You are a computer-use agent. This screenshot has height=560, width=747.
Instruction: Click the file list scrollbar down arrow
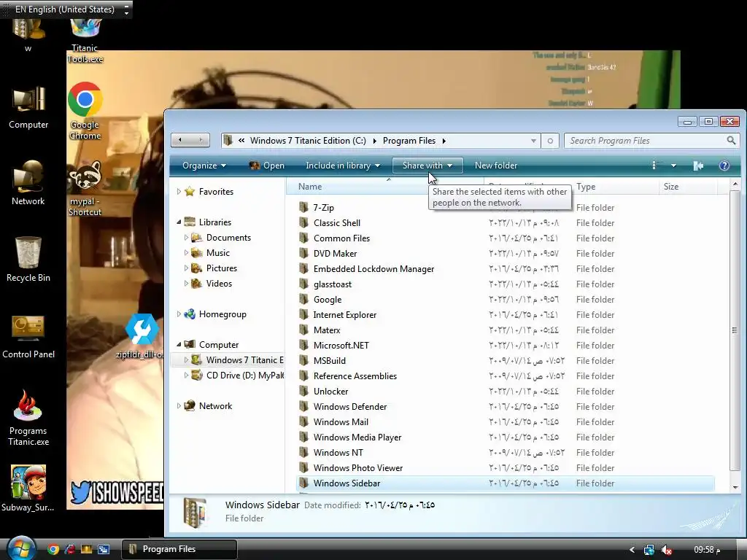tap(735, 488)
